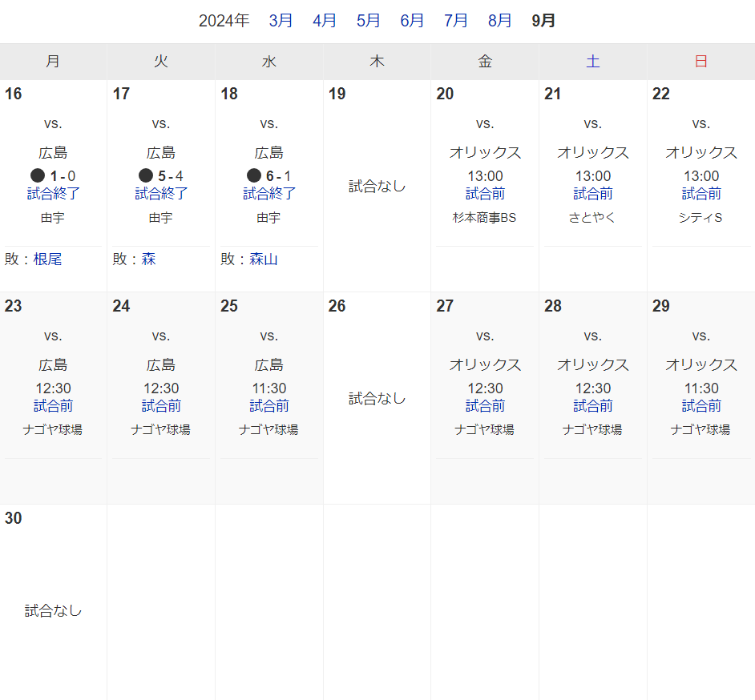Open 試合終了 link for September 17 game

161,193
